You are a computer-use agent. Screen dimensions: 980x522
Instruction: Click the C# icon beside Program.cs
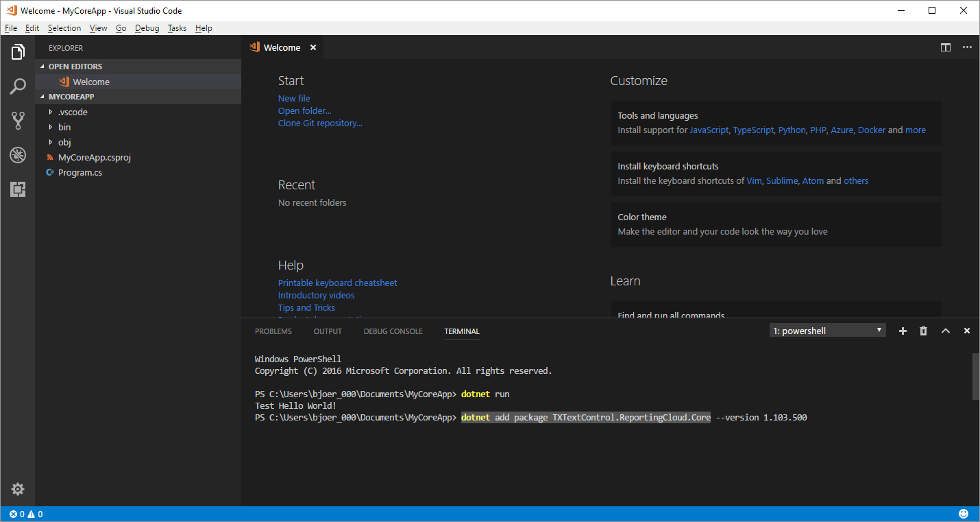[x=50, y=172]
